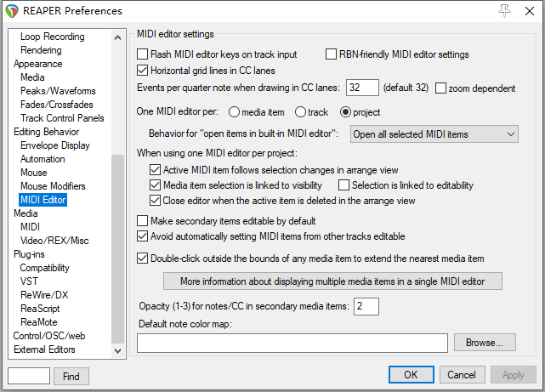
Task: Click the sidebar vertical scrollbar thumb
Action: point(118,249)
